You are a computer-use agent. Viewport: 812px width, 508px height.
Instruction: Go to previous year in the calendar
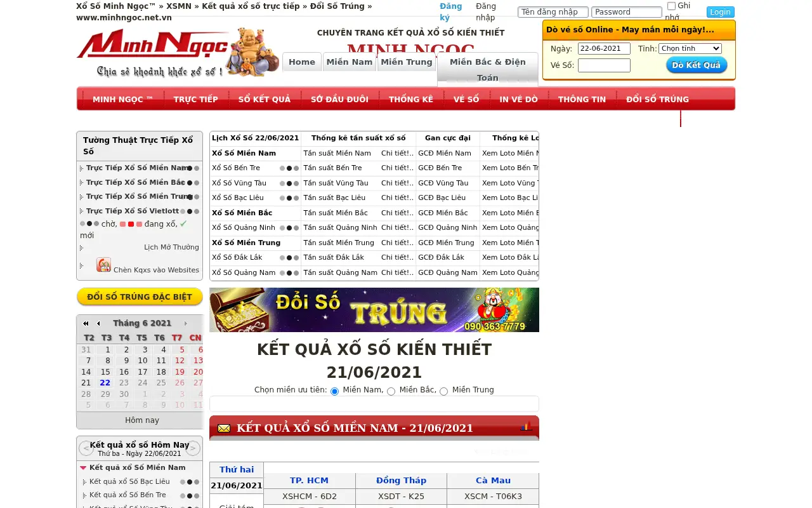86,323
